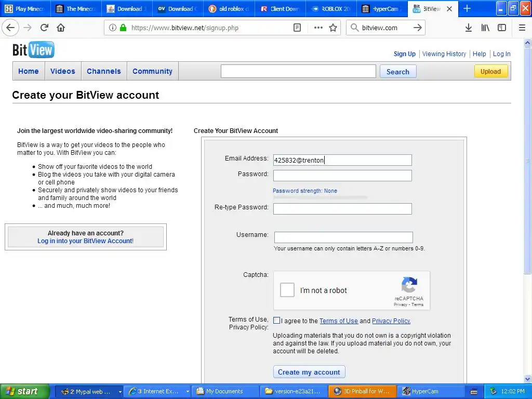
Task: Click the browser forward arrow
Action: [28, 28]
